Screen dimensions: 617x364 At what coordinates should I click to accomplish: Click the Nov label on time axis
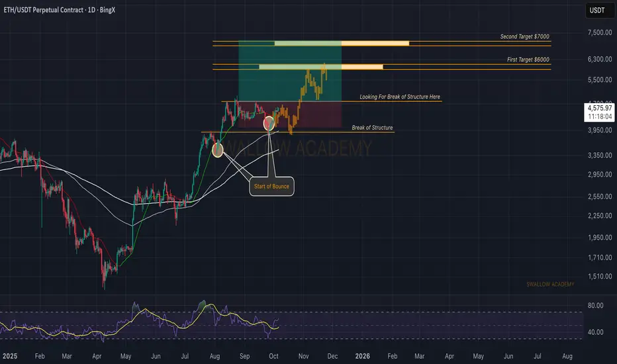point(303,356)
